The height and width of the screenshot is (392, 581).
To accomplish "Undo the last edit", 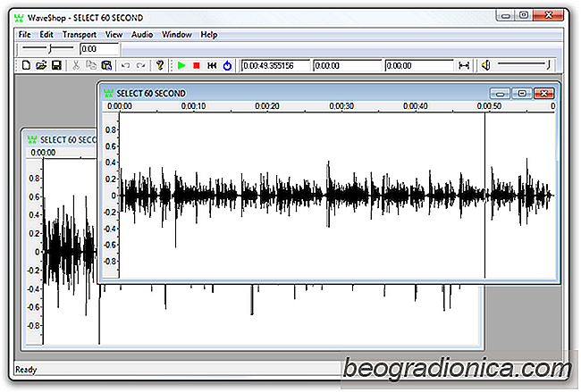I will pos(126,65).
